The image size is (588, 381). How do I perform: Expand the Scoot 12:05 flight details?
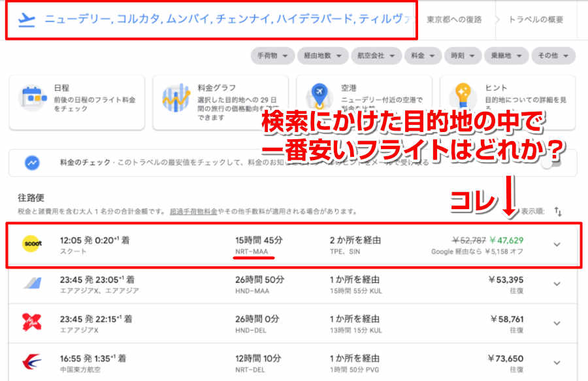[557, 244]
